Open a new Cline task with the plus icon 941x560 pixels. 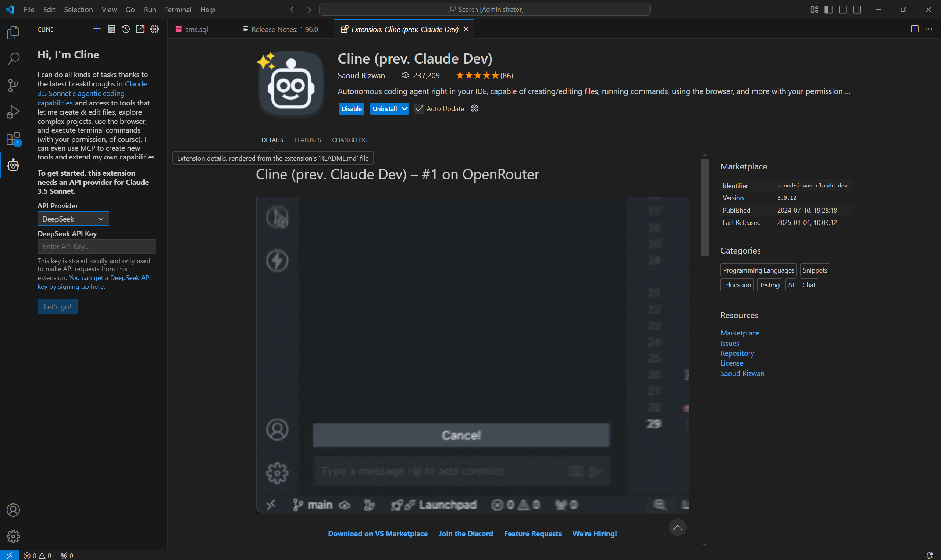[x=97, y=29]
